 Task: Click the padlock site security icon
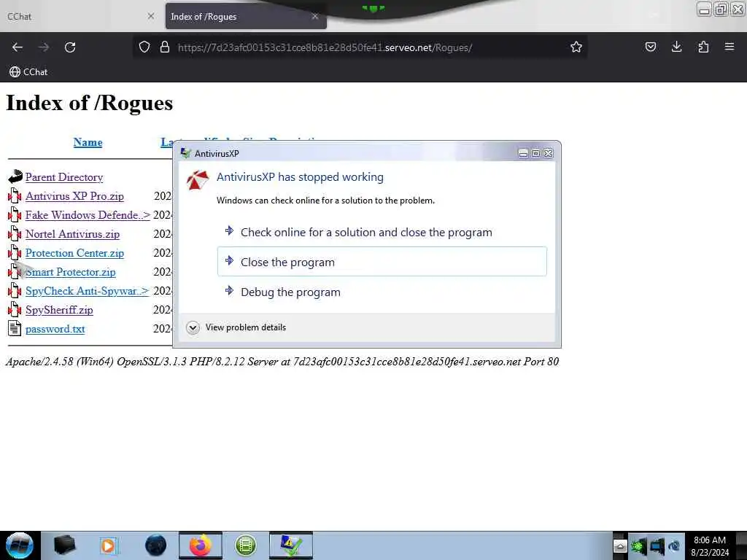click(165, 47)
